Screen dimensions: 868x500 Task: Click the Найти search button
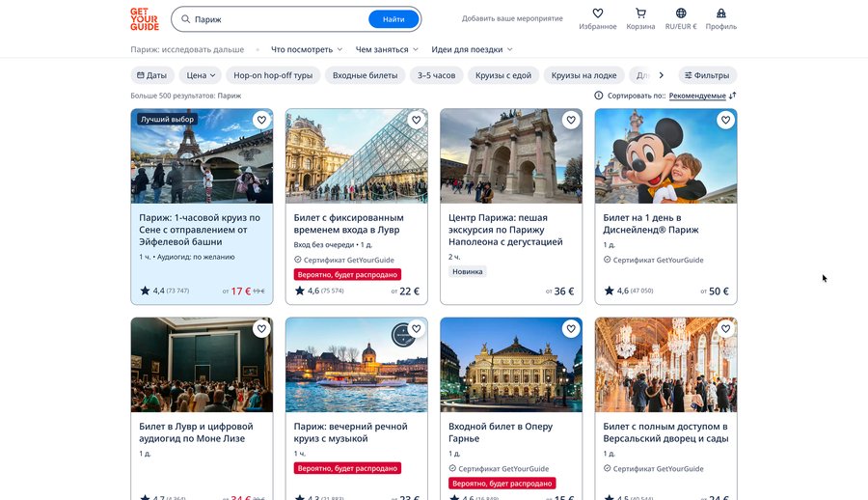point(393,19)
